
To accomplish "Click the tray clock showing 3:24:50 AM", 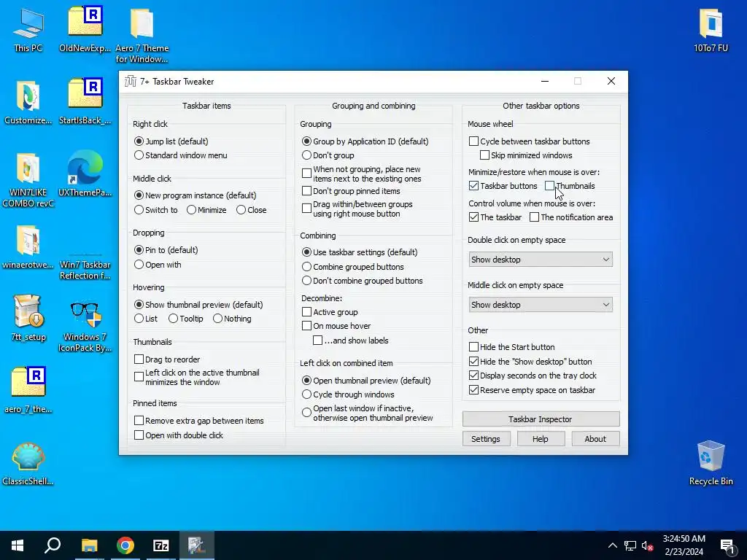I will (684, 545).
